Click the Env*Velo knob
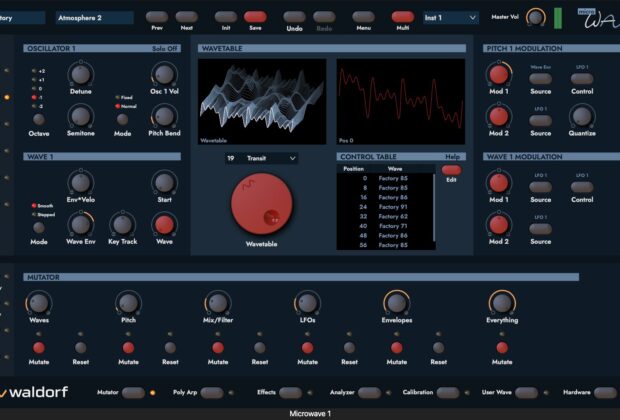620x420 pixels. pos(81,183)
